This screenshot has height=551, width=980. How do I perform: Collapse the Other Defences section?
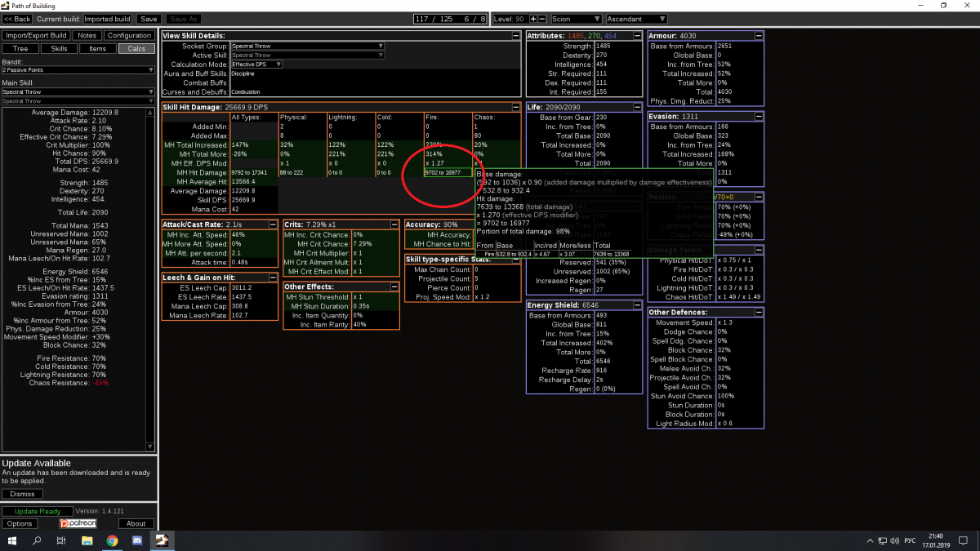[759, 312]
